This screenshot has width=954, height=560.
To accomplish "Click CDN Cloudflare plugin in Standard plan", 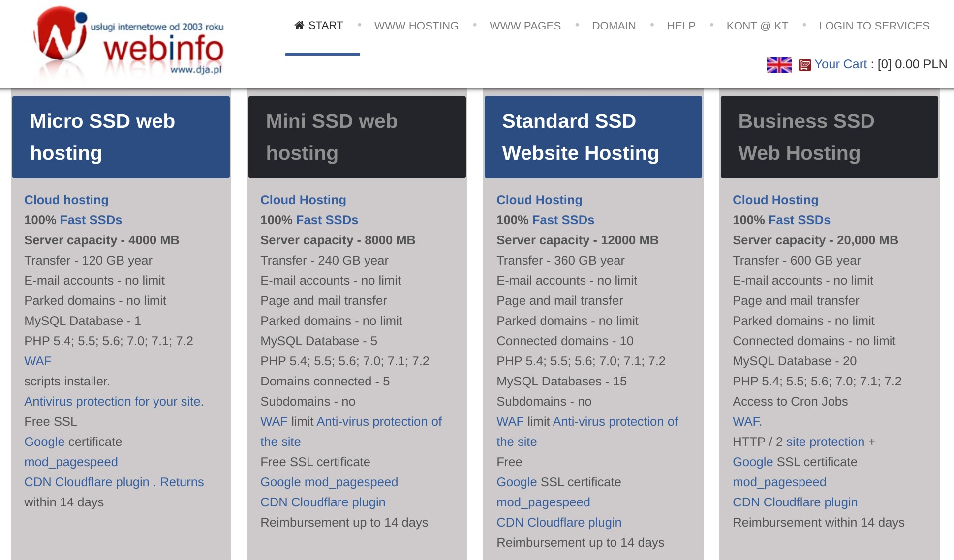I will tap(559, 522).
